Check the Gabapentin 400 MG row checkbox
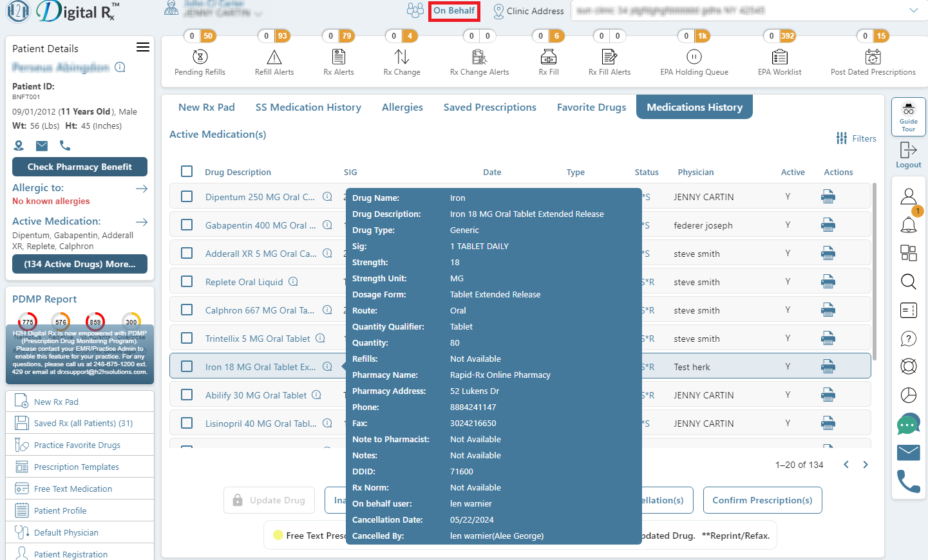This screenshot has width=928, height=560. click(x=187, y=225)
